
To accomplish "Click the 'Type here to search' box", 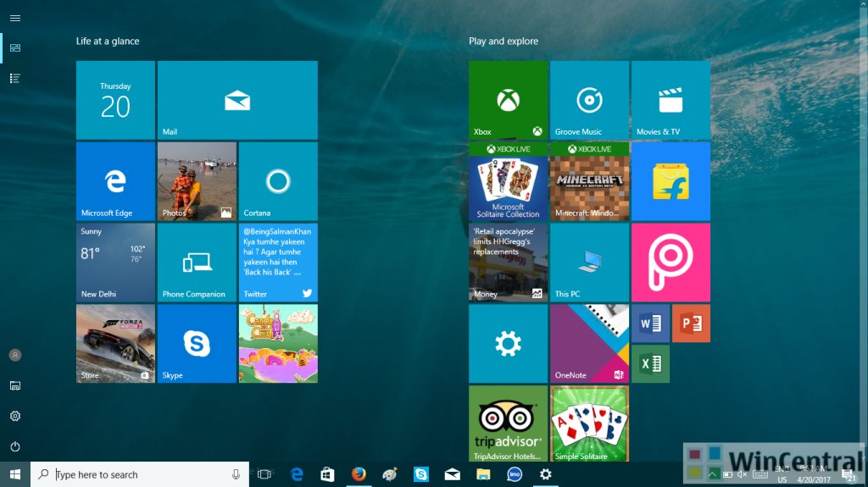I will [140, 474].
